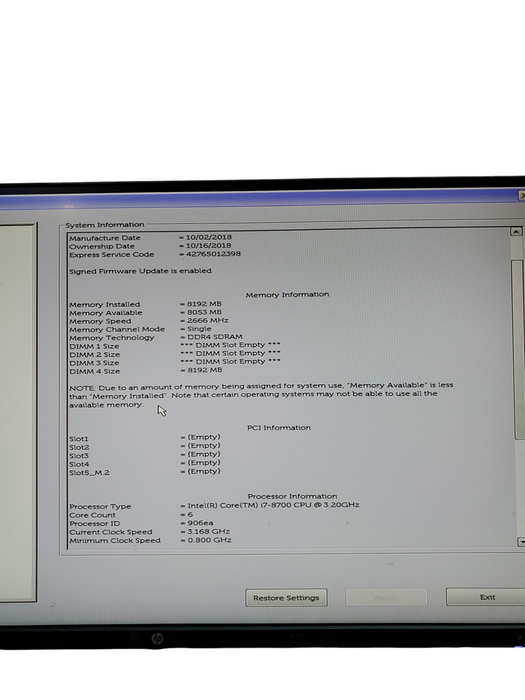Image resolution: width=525 pixels, height=700 pixels.
Task: Click the HP logo on monitor bezel
Action: [157, 638]
